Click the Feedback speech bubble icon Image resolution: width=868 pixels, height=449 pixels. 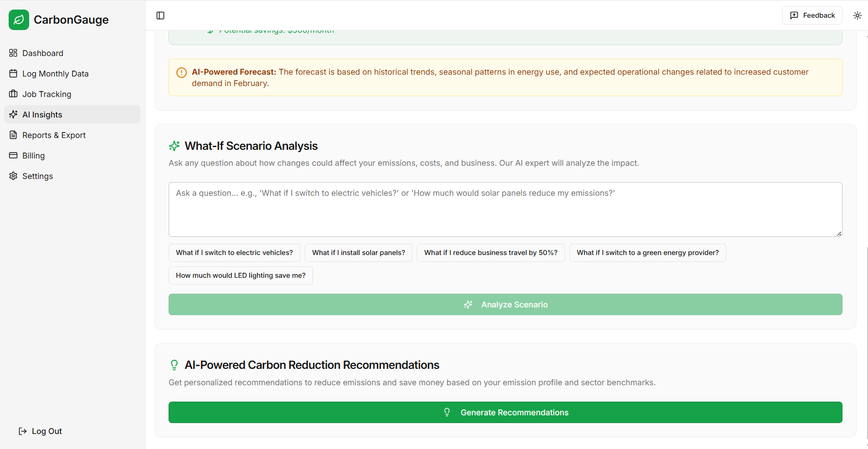[x=794, y=15]
